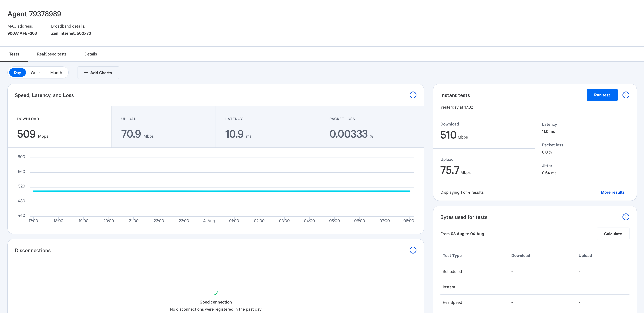Click the Download column header in bytes table
This screenshot has height=313, width=644.
521,255
